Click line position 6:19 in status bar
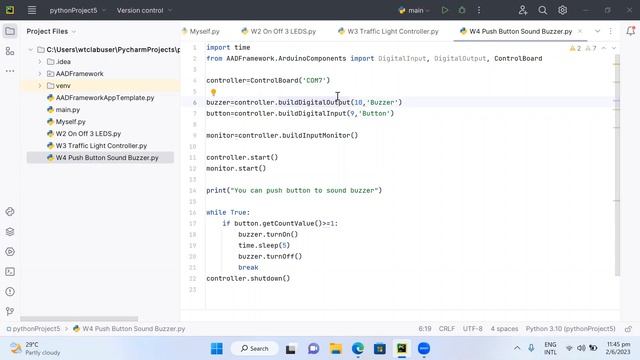Viewport: 640px width, 360px height. click(x=424, y=329)
